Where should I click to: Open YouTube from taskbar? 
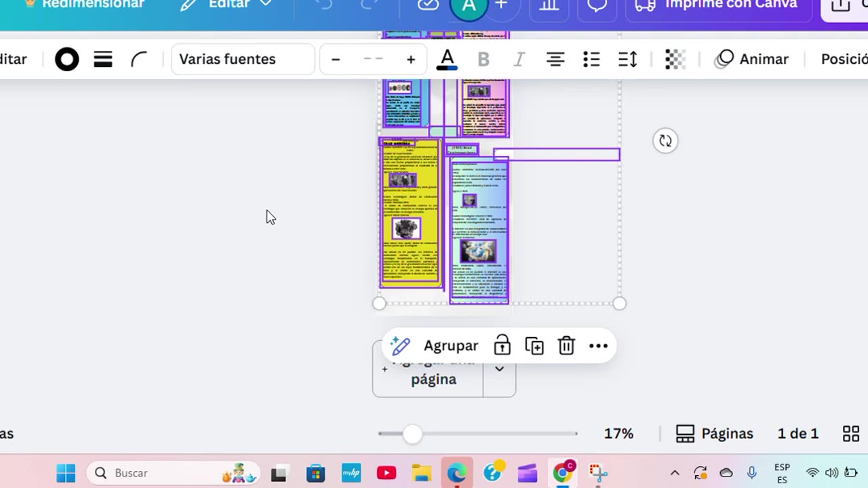(387, 473)
